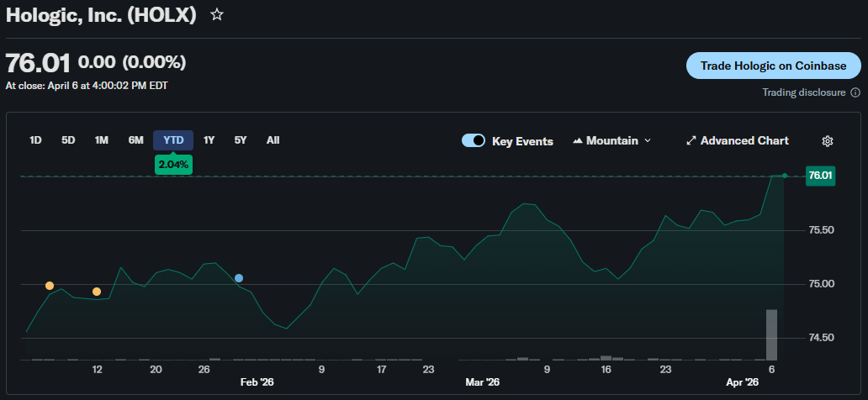The width and height of the screenshot is (868, 400).
Task: Select the 5D time range
Action: tap(68, 140)
